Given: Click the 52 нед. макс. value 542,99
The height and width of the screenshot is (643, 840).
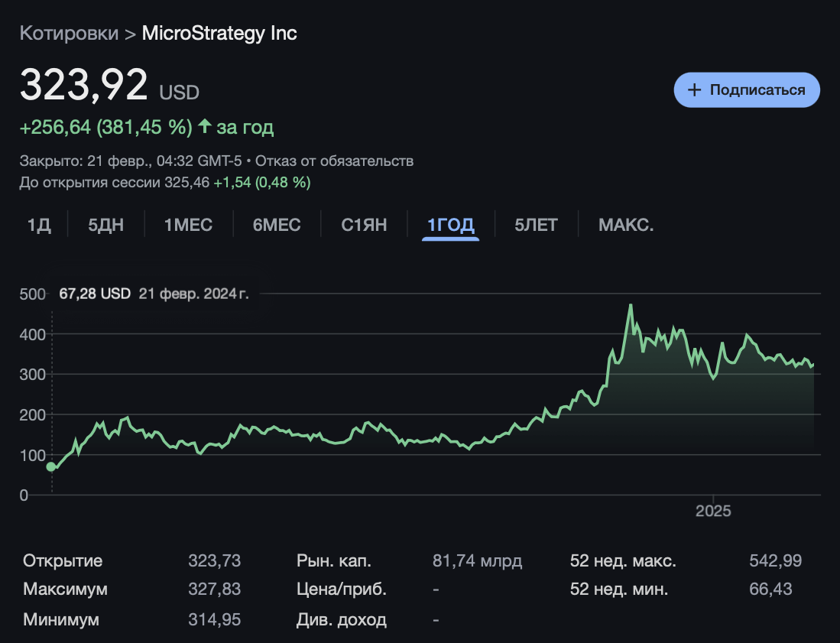Looking at the screenshot, I should tap(775, 560).
